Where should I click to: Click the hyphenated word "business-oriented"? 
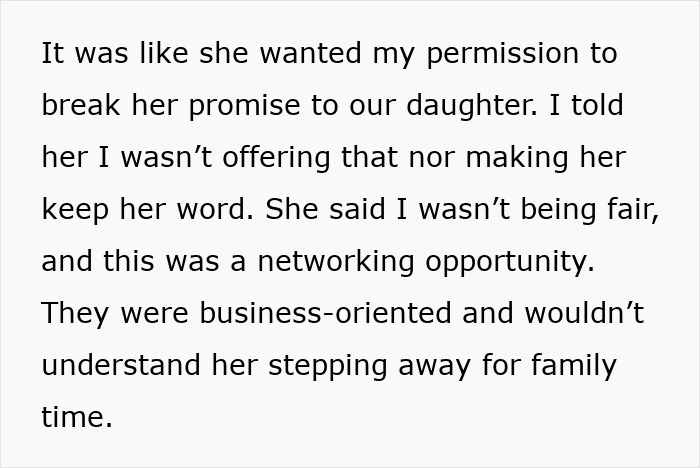(x=325, y=312)
